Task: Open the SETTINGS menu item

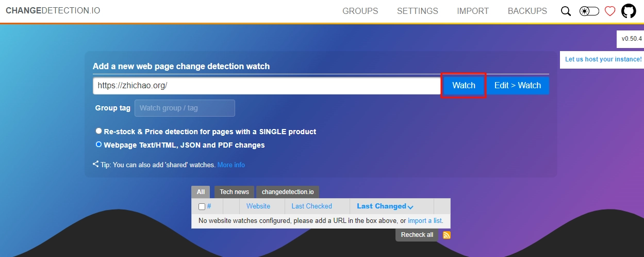Action: (417, 11)
